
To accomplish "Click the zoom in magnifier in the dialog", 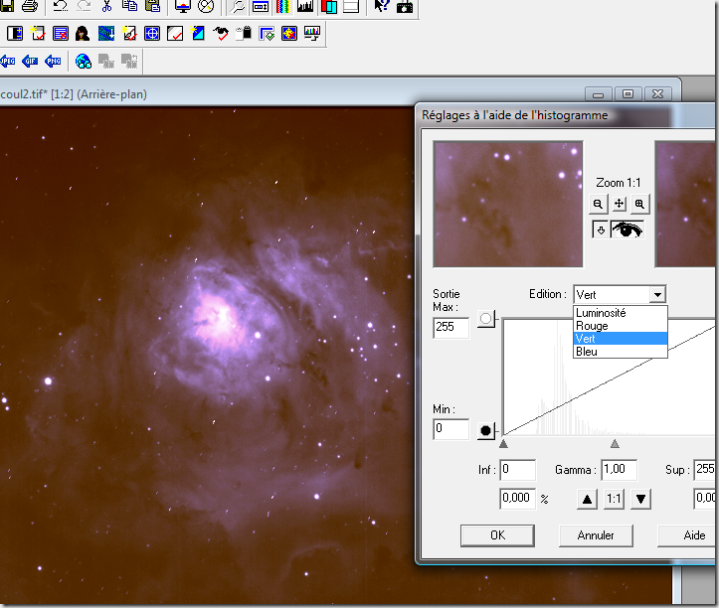I will [x=640, y=204].
